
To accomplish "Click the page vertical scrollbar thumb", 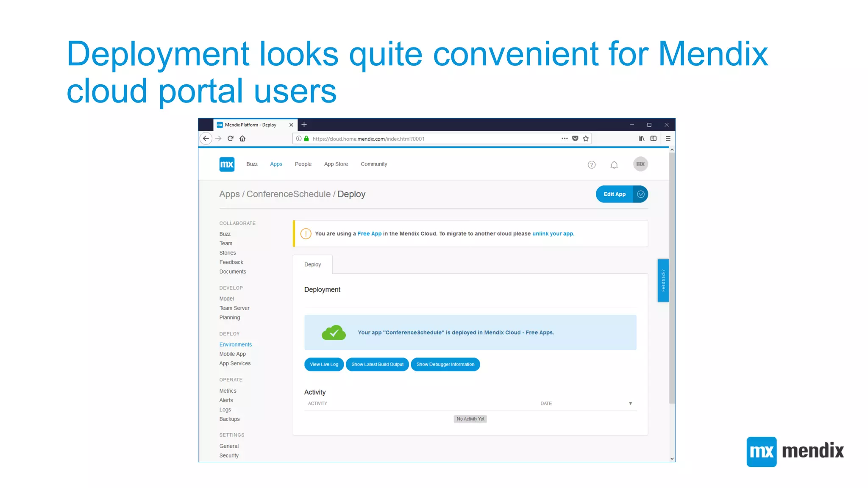I will [672, 278].
